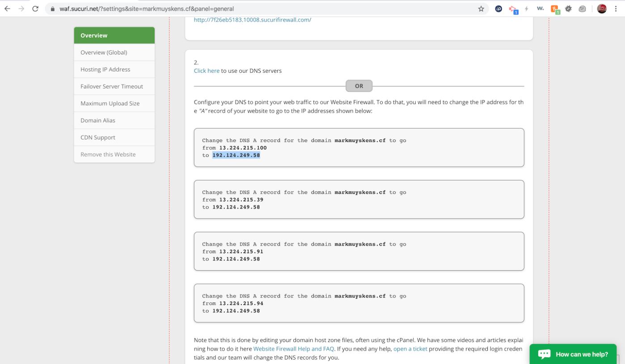Click target IP below 13.224.215.94

click(x=236, y=310)
